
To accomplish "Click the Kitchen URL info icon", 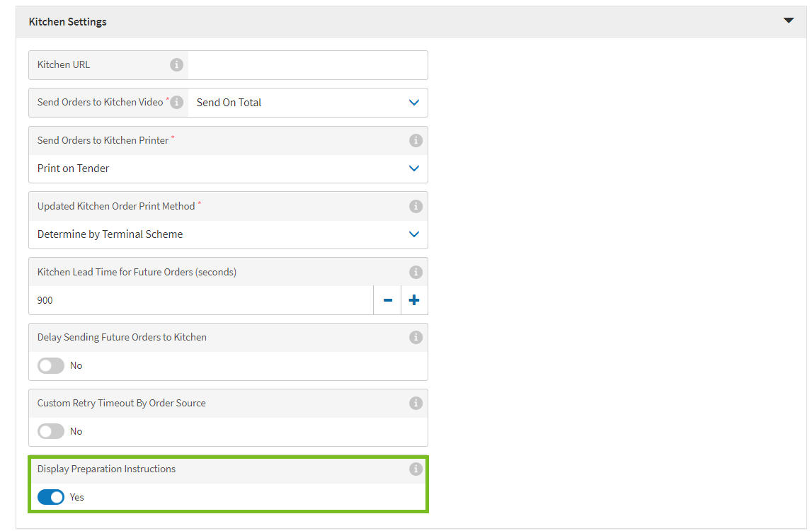I will point(177,64).
